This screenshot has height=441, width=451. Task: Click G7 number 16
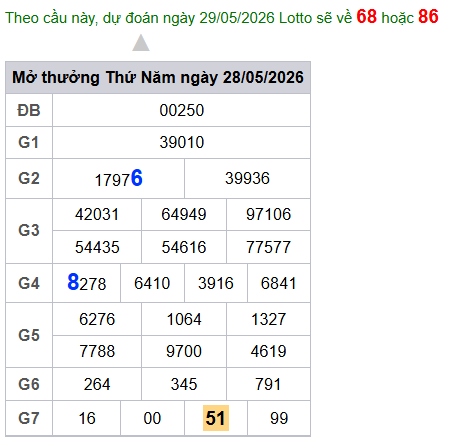87,418
